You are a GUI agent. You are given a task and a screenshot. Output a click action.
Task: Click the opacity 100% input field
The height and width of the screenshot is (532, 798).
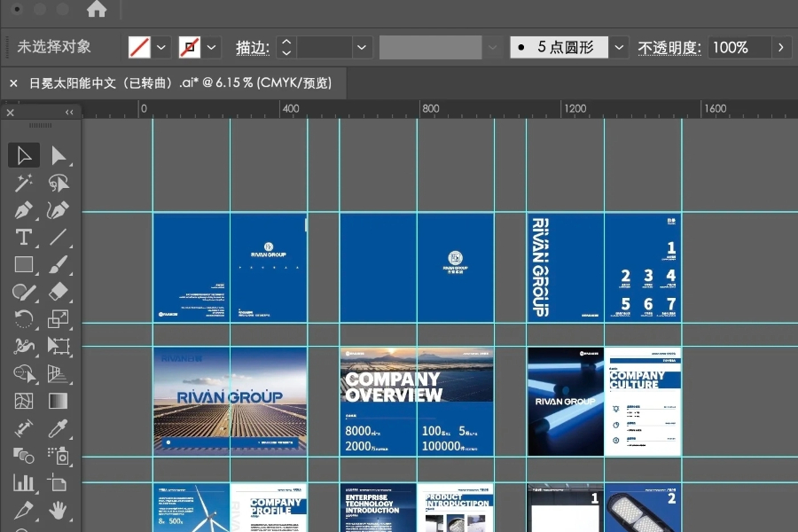point(739,47)
